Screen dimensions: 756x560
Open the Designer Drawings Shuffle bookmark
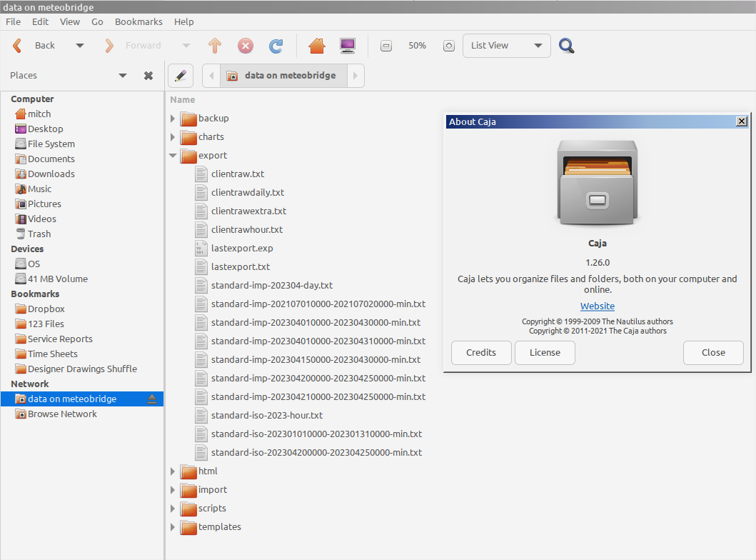[x=76, y=369]
